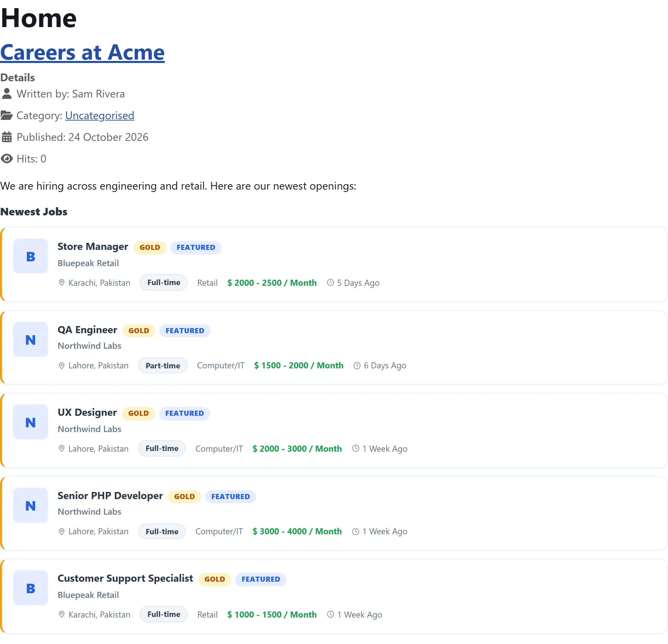Click the clock icon beside 5 Days Ago
Viewport: 668px width, 644px height.
331,282
